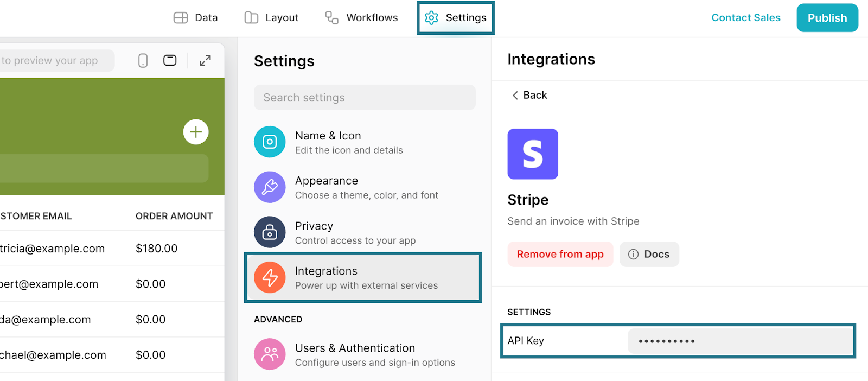Select the bert@example.com email cell

point(49,284)
